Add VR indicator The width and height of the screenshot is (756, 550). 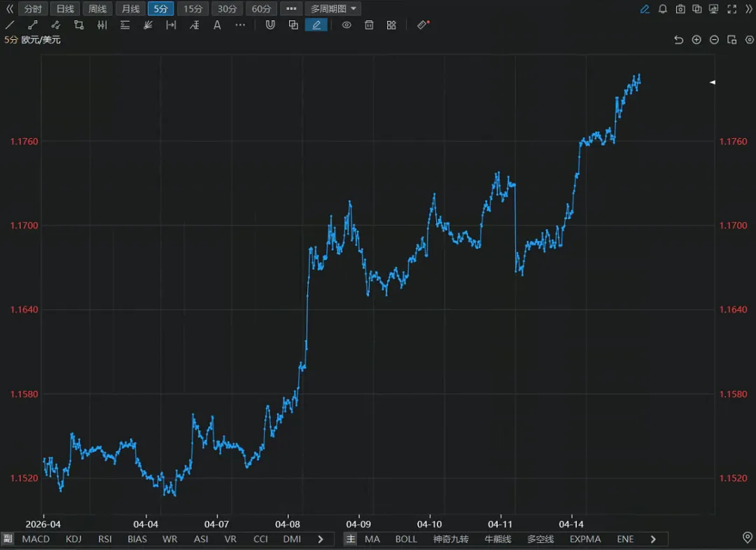tap(230, 539)
